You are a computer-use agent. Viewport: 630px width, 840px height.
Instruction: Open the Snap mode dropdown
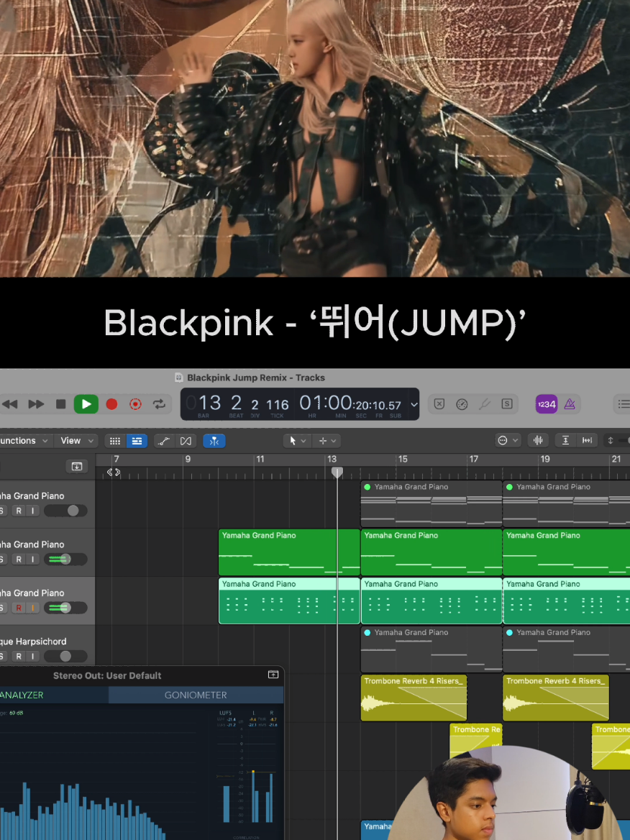tap(508, 441)
